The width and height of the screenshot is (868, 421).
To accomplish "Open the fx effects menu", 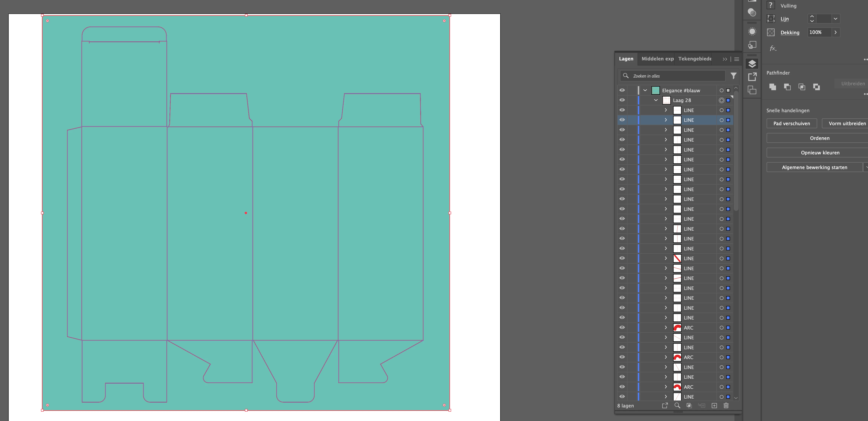I will point(773,49).
